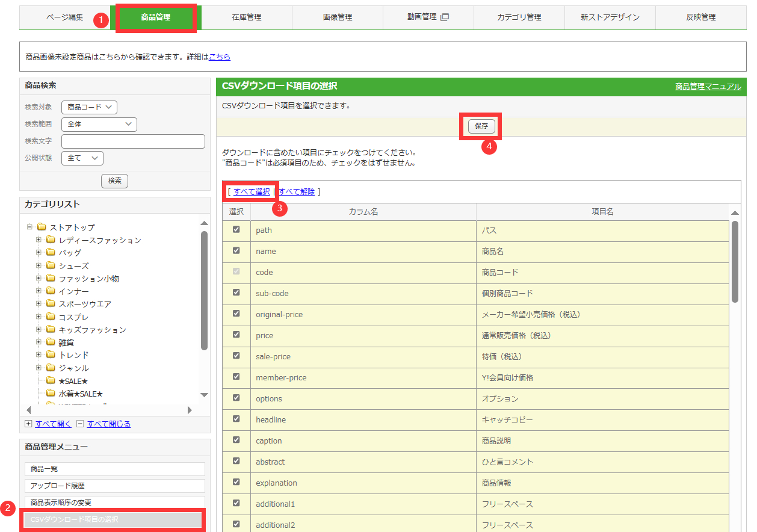This screenshot has width=757, height=532.
Task: Click the column table vertical scrollbar
Action: [735, 262]
